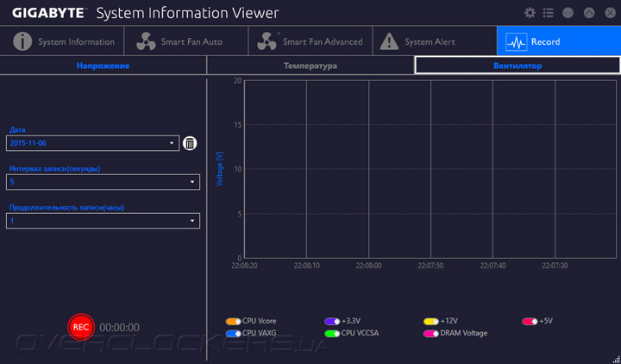Viewport: 621px width, 364px height.
Task: Select the Напряжение tab
Action: click(103, 66)
